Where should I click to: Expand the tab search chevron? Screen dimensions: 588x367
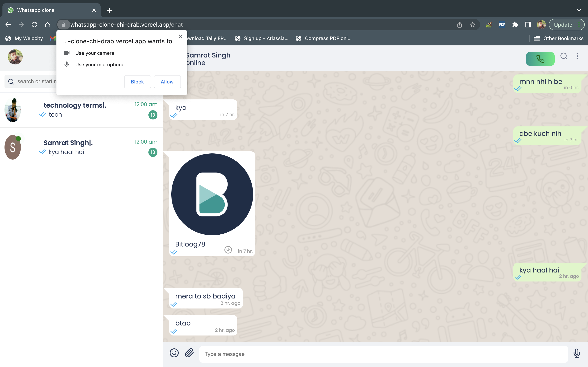579,10
